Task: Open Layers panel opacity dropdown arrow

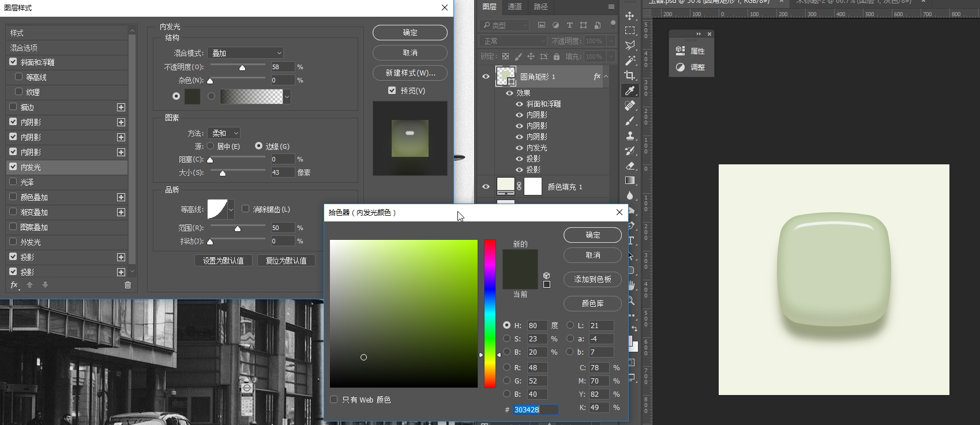Action: click(x=611, y=41)
